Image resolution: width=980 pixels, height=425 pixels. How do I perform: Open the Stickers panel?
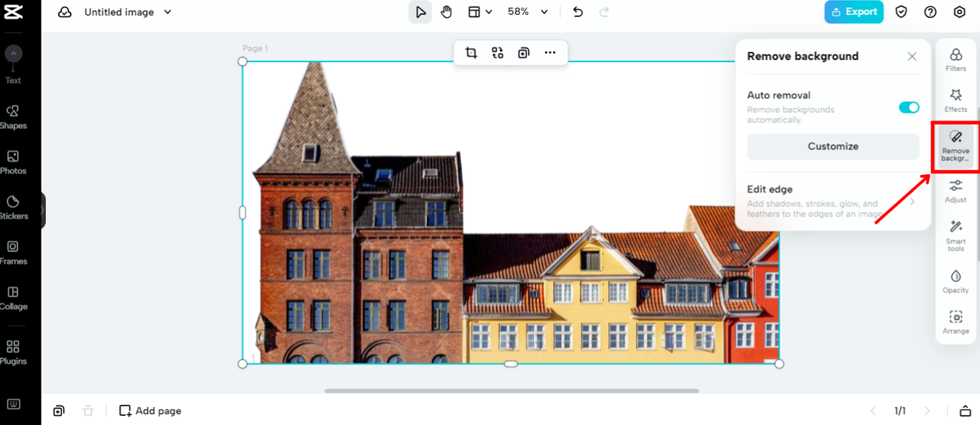click(x=13, y=207)
